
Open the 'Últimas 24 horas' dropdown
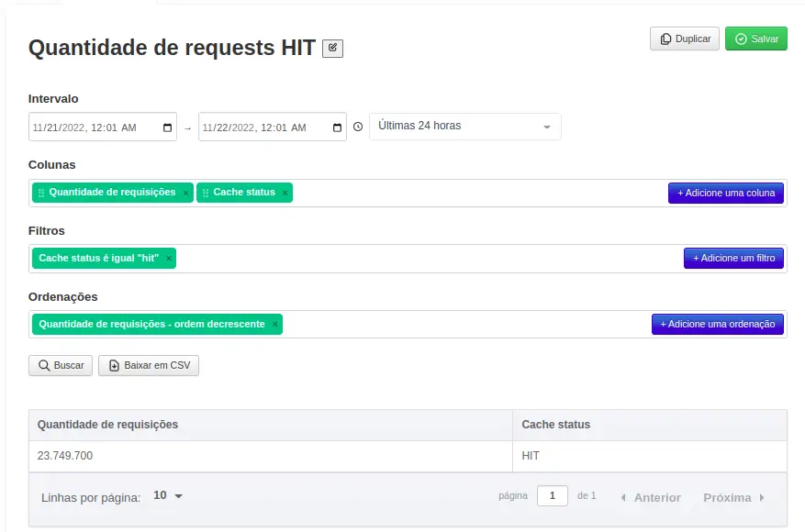[464, 126]
